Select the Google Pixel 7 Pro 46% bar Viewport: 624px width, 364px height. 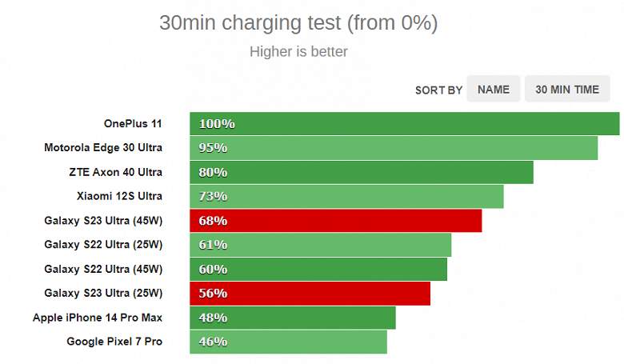(288, 342)
